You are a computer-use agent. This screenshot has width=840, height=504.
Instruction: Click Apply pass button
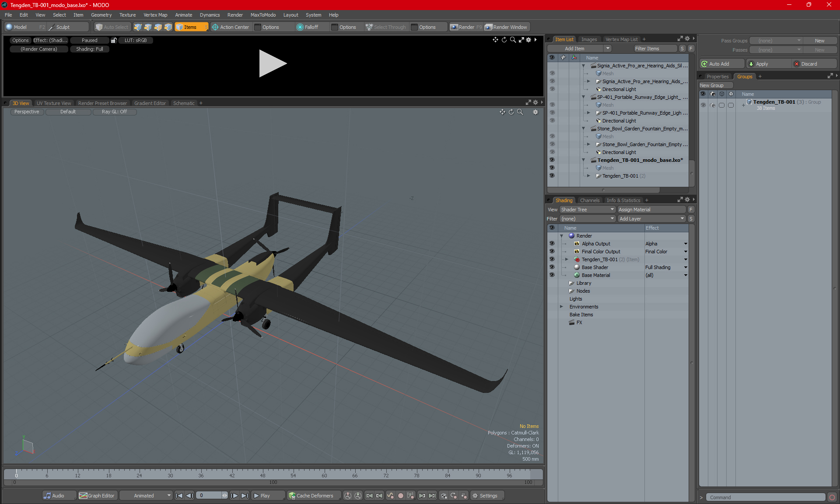[x=769, y=64]
